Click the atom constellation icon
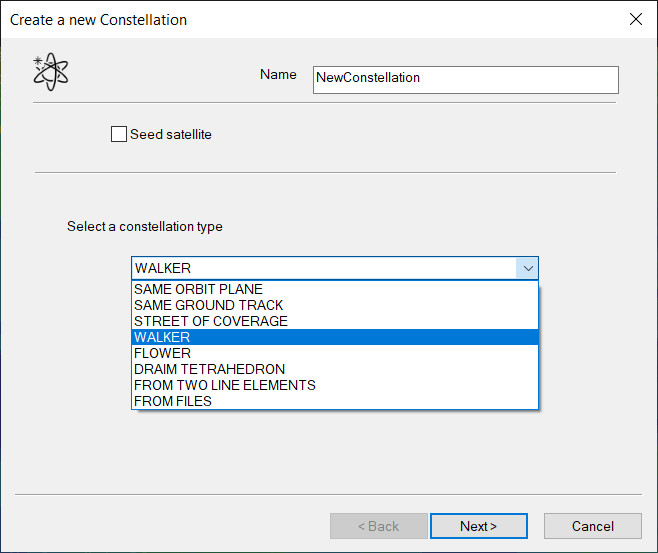The height and width of the screenshot is (553, 658). 50,72
